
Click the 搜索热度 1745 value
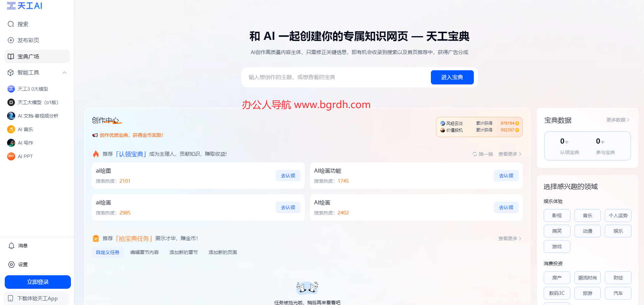tap(343, 181)
